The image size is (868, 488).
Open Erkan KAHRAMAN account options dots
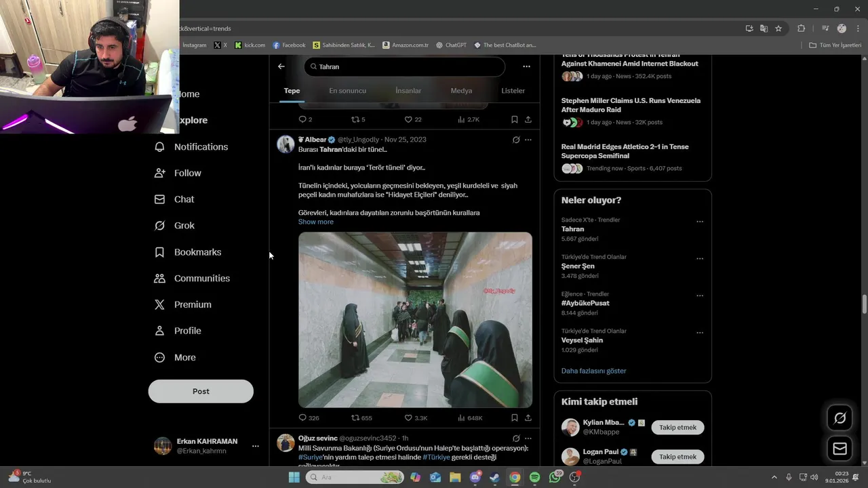255,446
